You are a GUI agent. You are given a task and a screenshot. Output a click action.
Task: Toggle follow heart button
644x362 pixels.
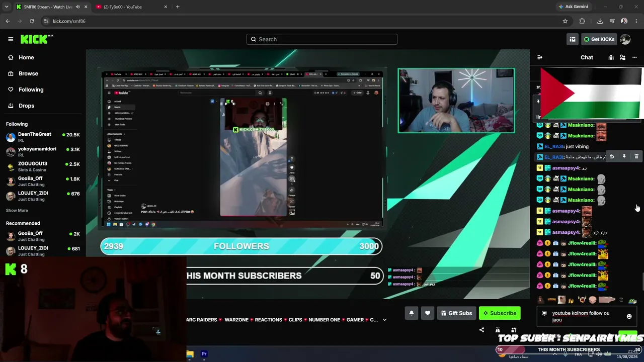pos(428,313)
